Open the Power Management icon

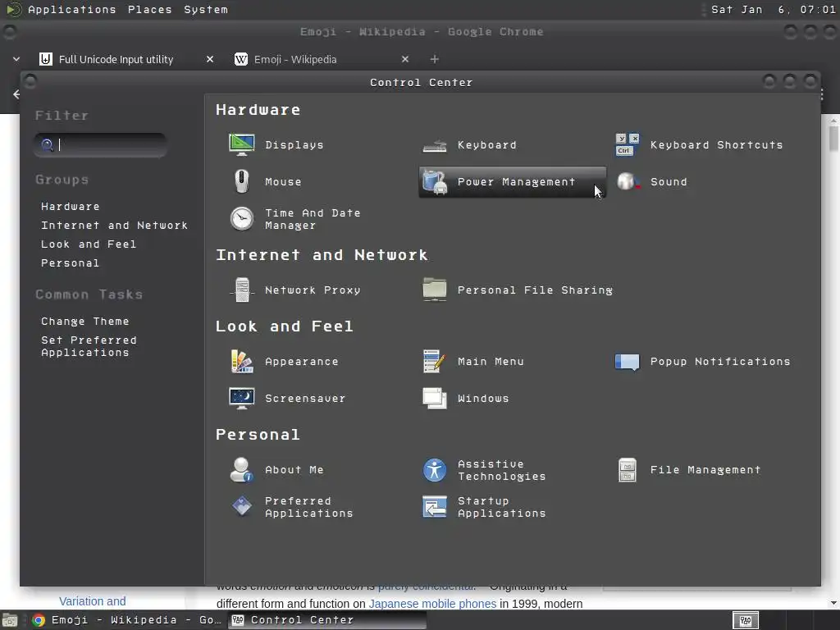coord(435,181)
